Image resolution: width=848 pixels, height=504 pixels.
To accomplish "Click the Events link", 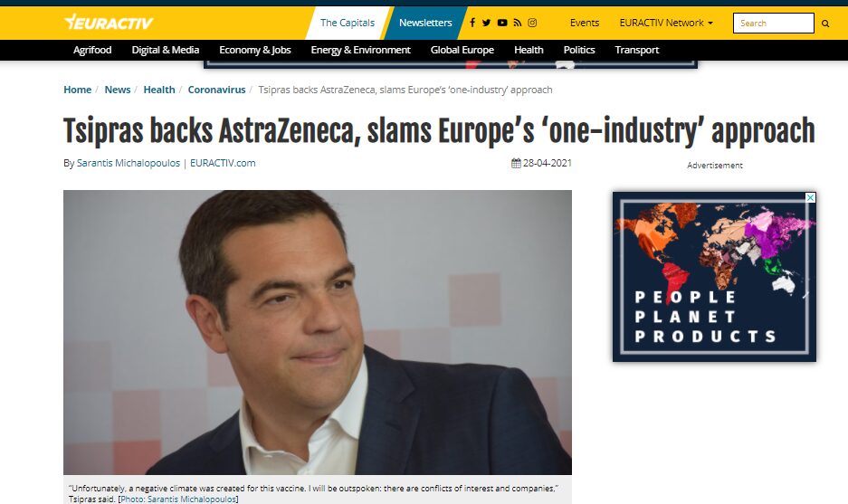I will click(585, 23).
